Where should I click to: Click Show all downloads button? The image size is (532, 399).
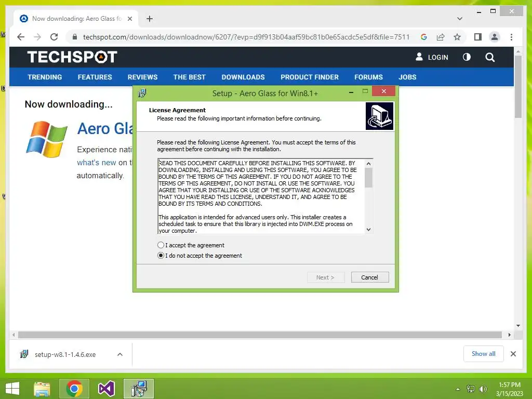pyautogui.click(x=484, y=354)
